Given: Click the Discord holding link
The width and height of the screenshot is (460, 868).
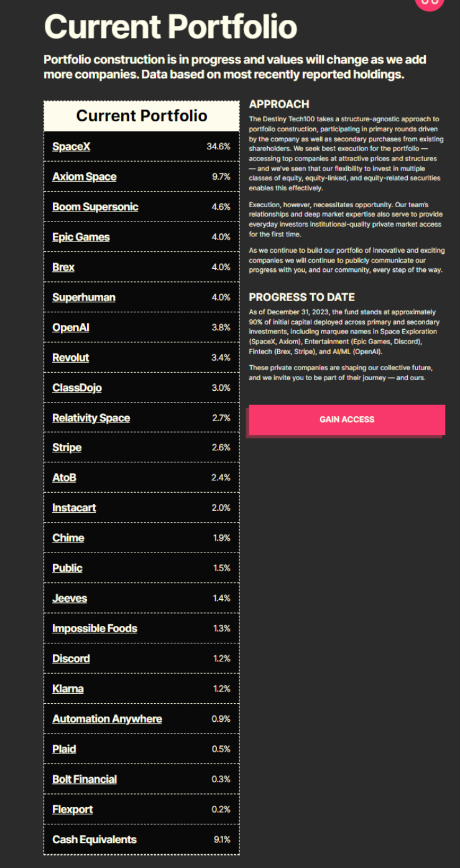Looking at the screenshot, I should pos(71,659).
